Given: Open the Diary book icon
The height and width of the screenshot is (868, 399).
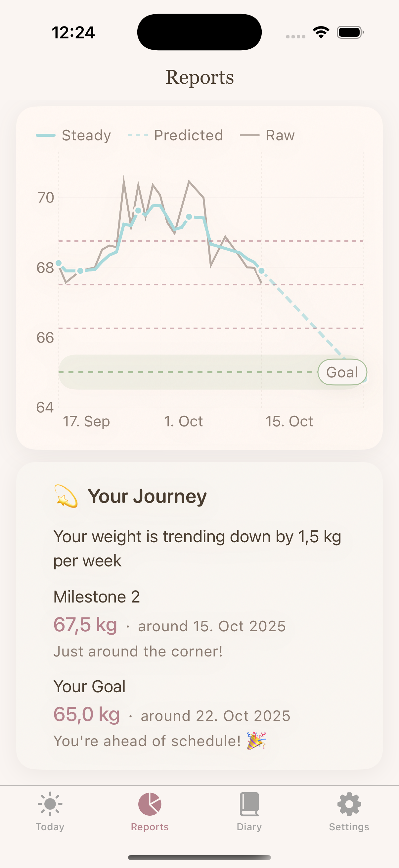Looking at the screenshot, I should point(249,804).
